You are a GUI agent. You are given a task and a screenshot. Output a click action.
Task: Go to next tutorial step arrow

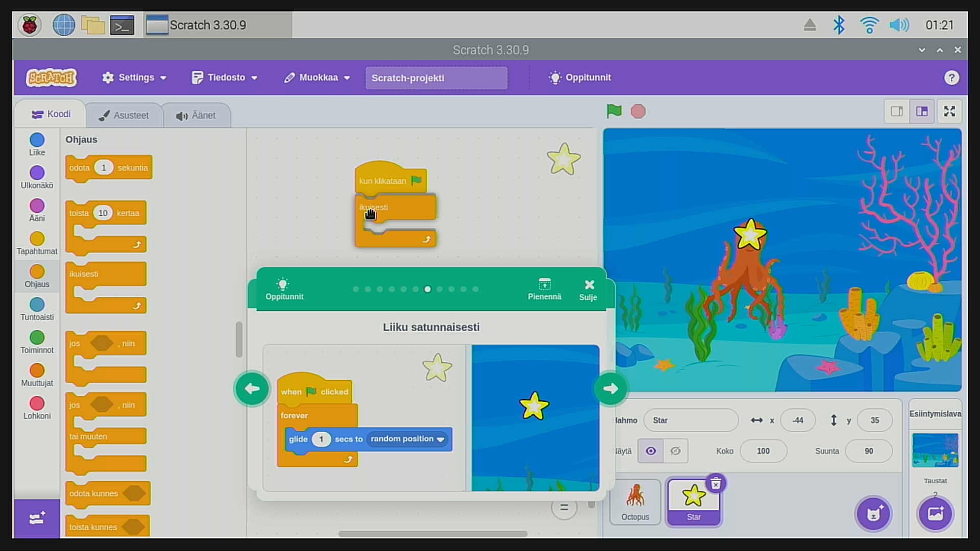click(x=610, y=389)
